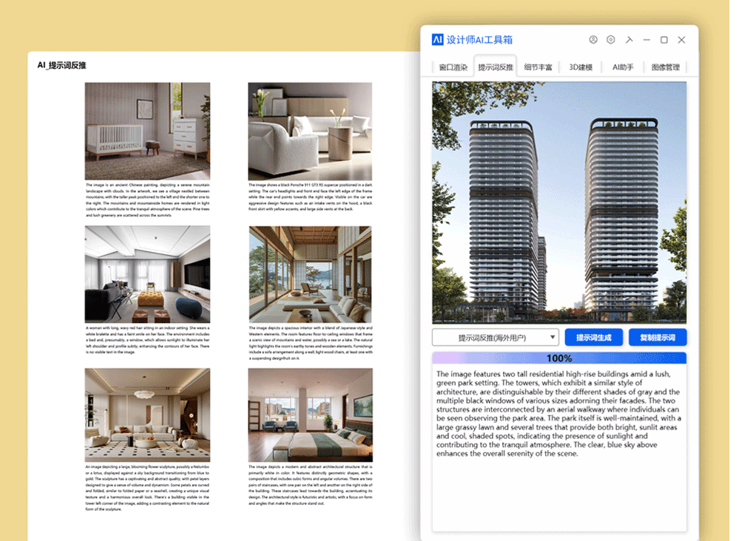The image size is (756, 541).
Task: Click the caption about Japanese and Western elements
Action: point(311,343)
